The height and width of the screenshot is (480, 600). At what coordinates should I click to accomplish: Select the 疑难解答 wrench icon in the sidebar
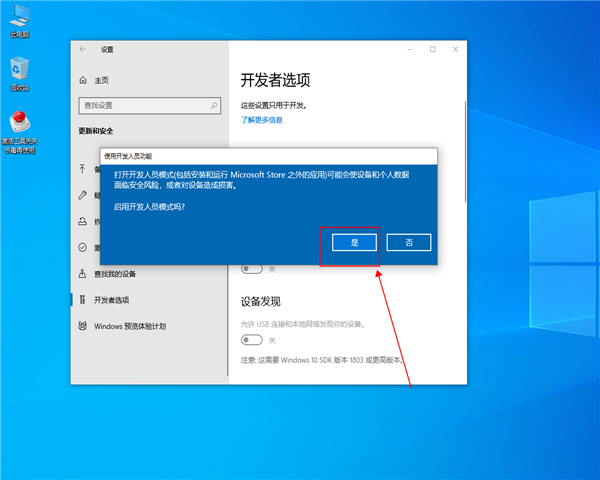coord(83,195)
